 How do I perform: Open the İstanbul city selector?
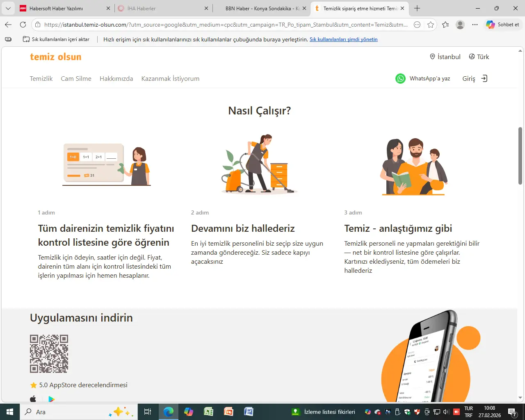445,57
